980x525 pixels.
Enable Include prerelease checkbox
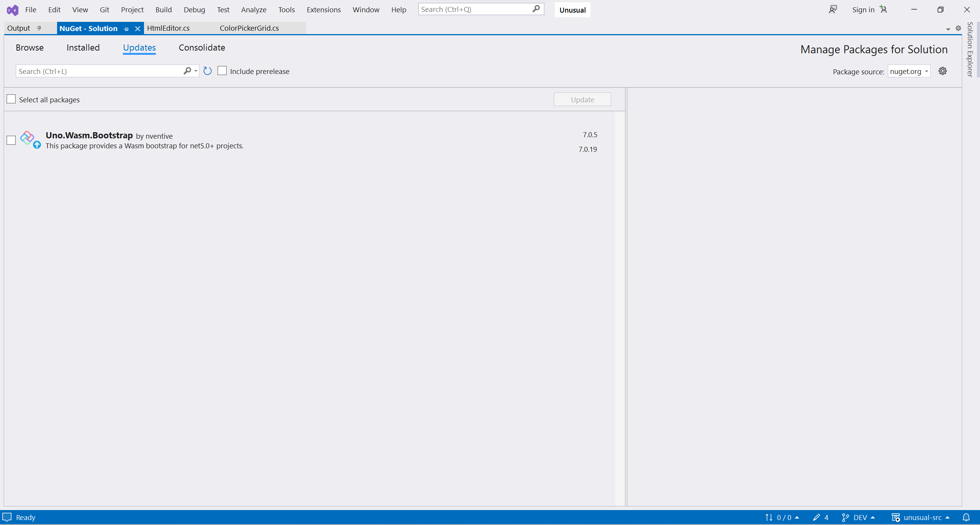222,71
